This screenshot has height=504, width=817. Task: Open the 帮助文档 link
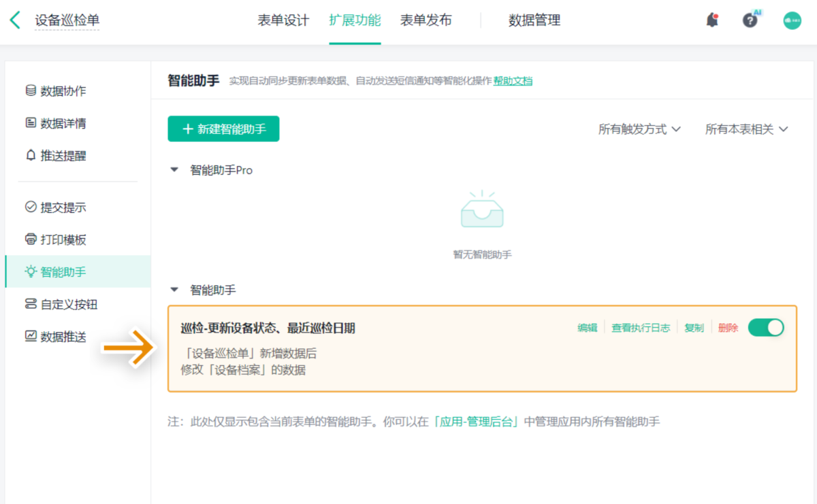click(513, 81)
